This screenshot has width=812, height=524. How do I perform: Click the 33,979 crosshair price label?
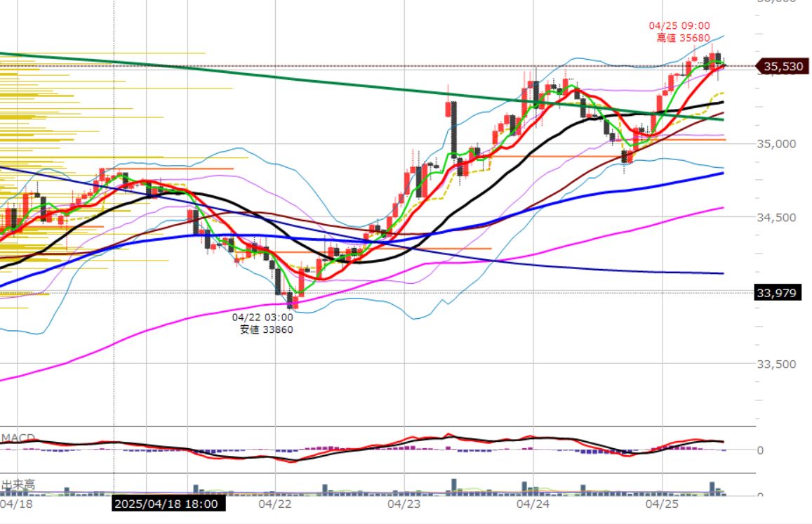pyautogui.click(x=777, y=293)
